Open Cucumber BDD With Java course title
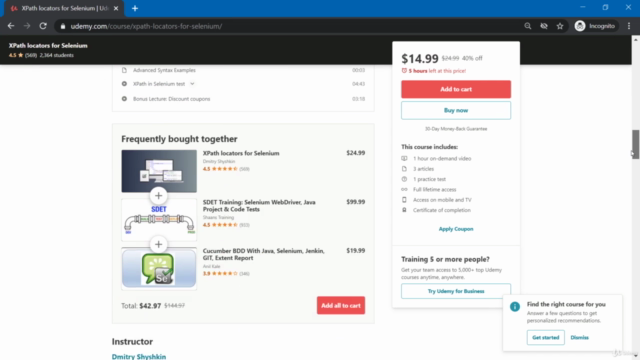The height and width of the screenshot is (360, 640). tap(264, 254)
